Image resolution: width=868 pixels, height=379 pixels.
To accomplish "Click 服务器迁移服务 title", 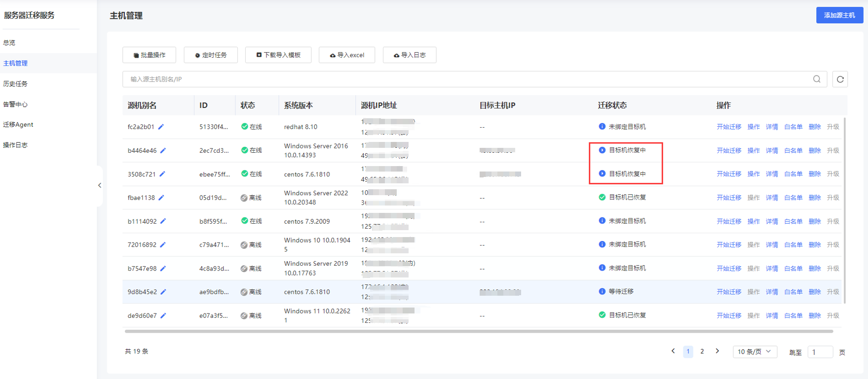I will coord(29,15).
